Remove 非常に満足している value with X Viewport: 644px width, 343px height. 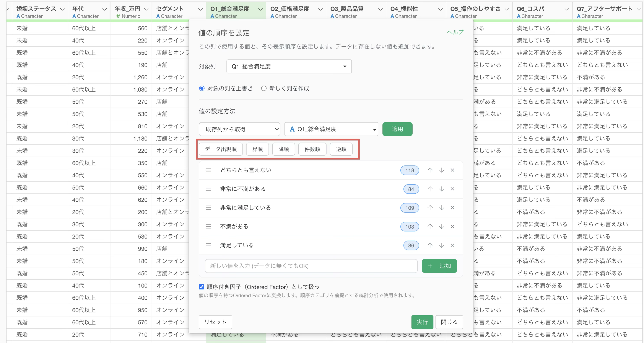point(452,208)
